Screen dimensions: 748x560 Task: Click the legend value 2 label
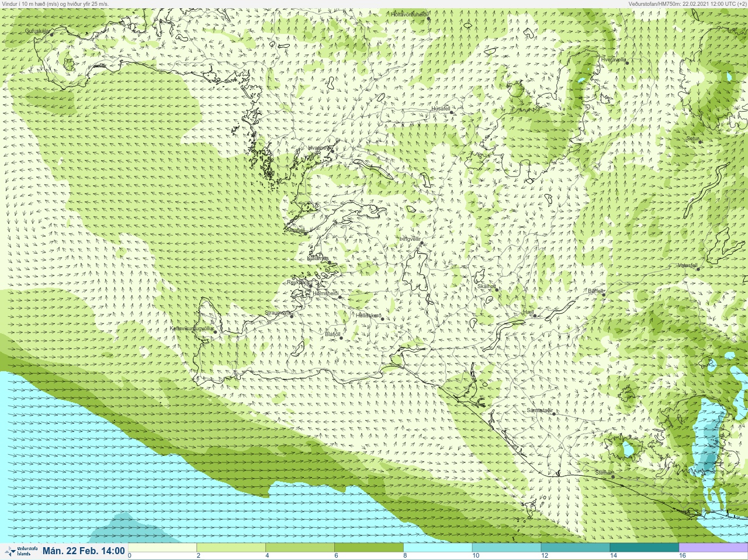coord(199,555)
